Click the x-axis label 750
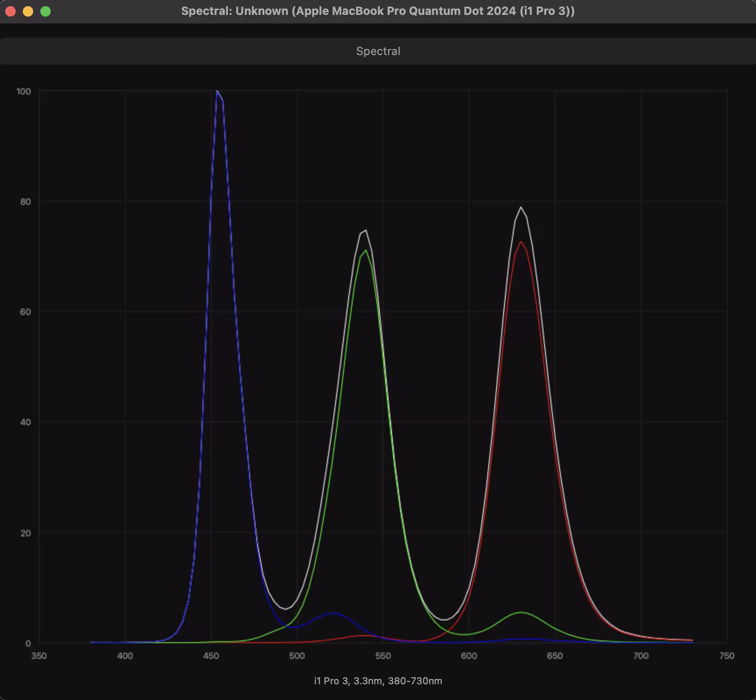 click(x=727, y=656)
